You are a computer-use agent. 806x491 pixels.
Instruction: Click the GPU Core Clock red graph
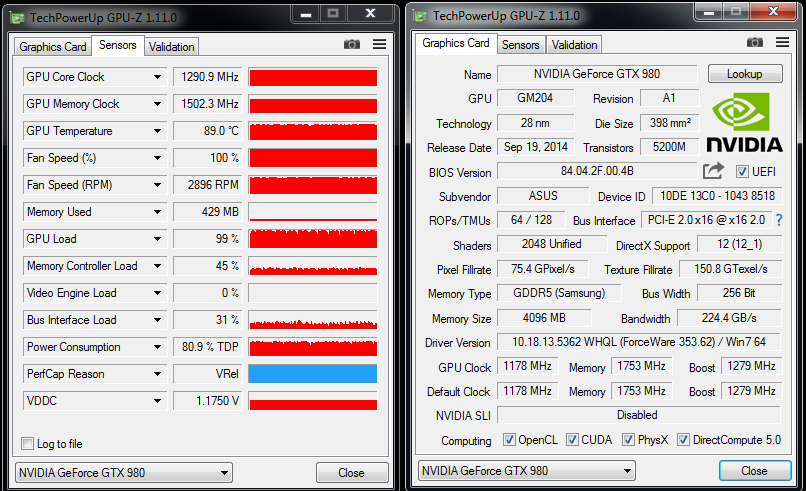(x=313, y=77)
